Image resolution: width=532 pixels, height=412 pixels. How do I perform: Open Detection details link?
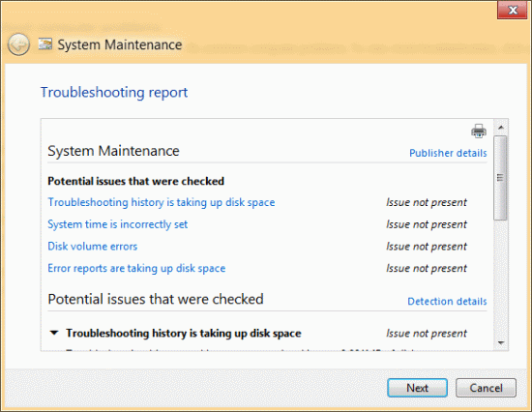point(447,302)
